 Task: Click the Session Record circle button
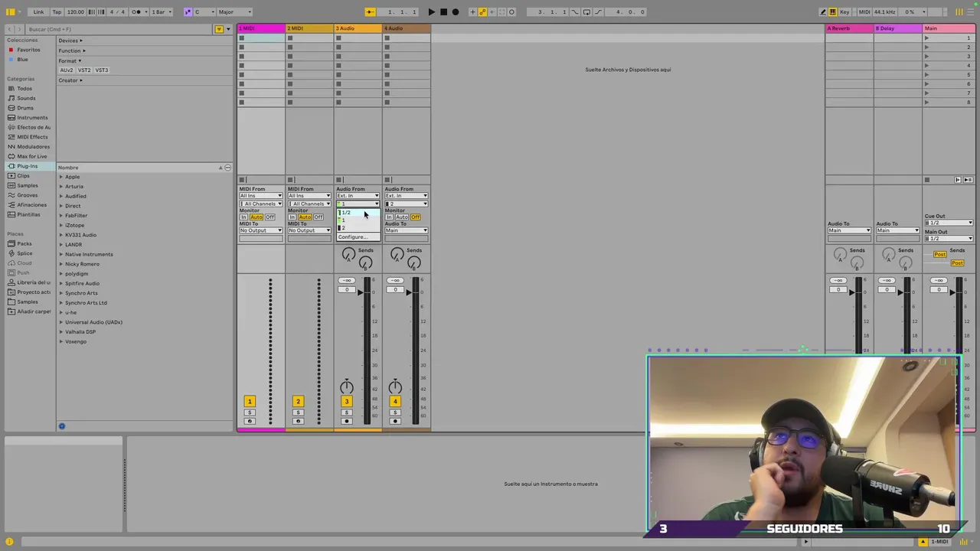point(511,11)
